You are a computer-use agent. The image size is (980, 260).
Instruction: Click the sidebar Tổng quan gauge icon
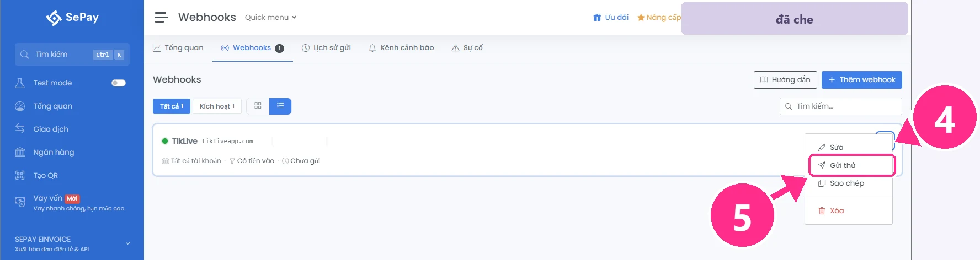pyautogui.click(x=20, y=106)
